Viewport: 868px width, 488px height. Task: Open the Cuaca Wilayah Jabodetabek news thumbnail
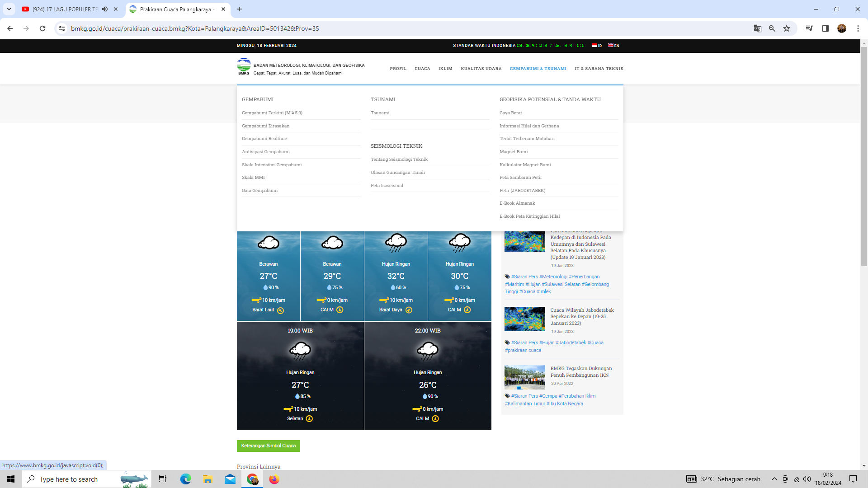(525, 319)
